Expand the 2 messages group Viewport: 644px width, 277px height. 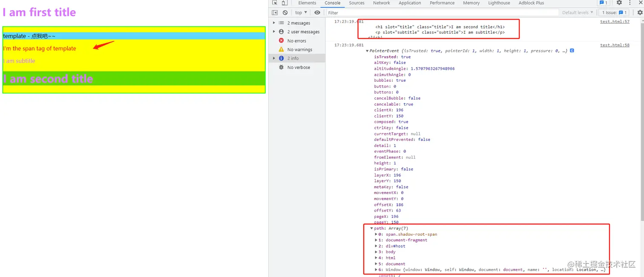pos(274,23)
